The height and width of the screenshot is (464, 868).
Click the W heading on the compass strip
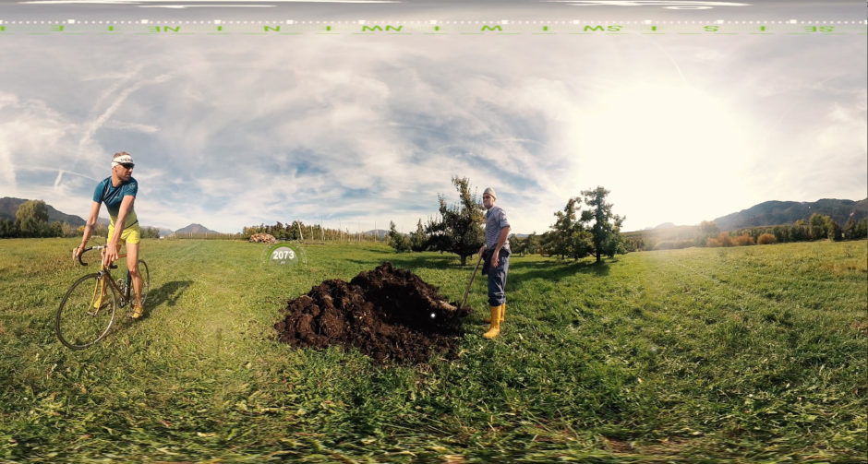tap(491, 29)
